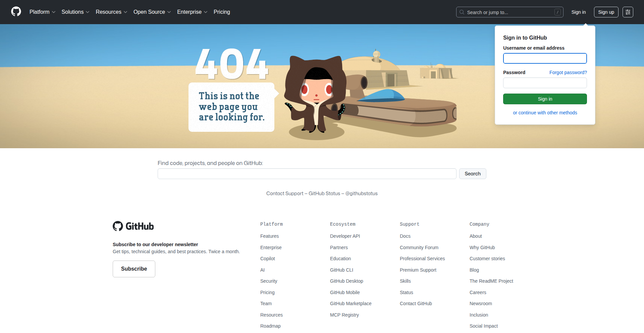Image resolution: width=644 pixels, height=333 pixels.
Task: Open the command palette icon at top right
Action: [x=628, y=12]
